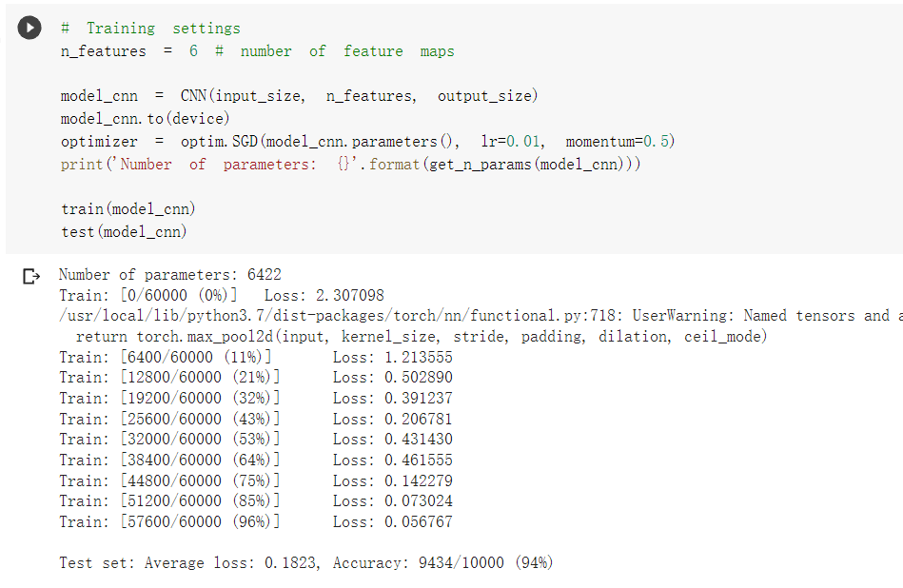This screenshot has height=588, width=903.
Task: Click the Train [57600/60000] output line
Action: coord(255,521)
